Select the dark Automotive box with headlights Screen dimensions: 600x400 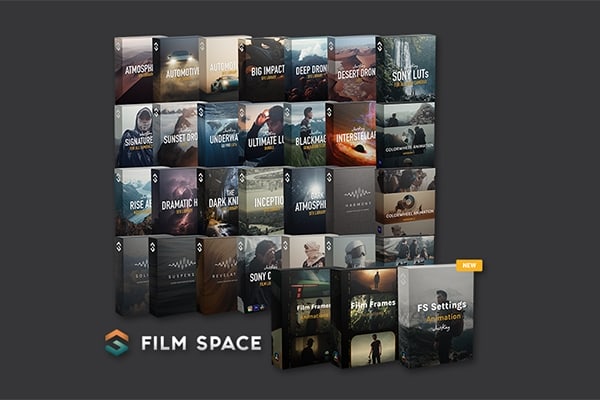point(176,69)
